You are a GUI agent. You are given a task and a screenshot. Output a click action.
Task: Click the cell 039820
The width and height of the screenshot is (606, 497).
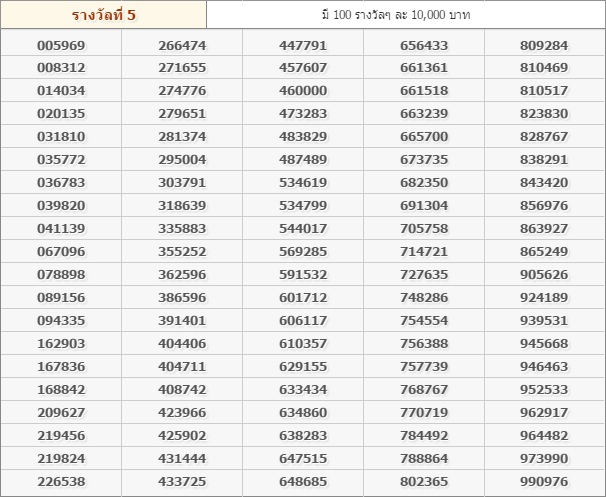[61, 206]
